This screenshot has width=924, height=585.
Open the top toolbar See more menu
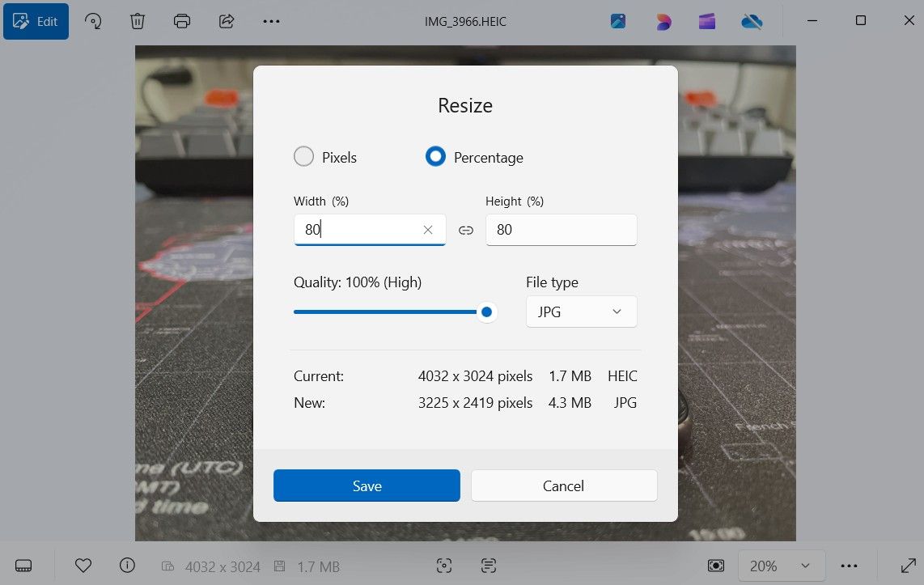click(272, 21)
